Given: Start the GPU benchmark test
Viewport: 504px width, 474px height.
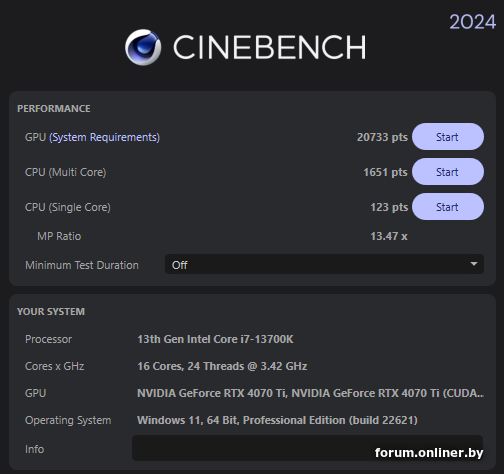Looking at the screenshot, I should [448, 137].
